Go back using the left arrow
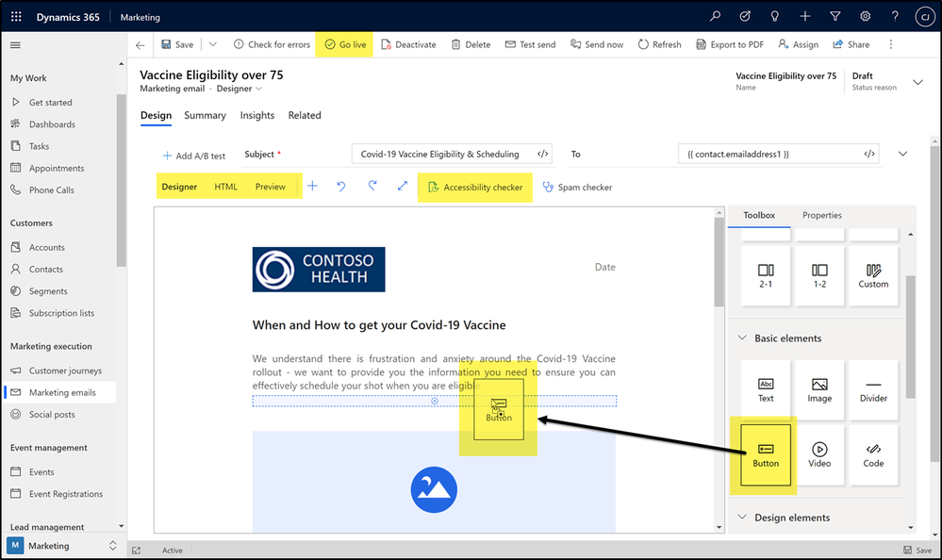Viewport: 942px width, 560px height. click(140, 45)
